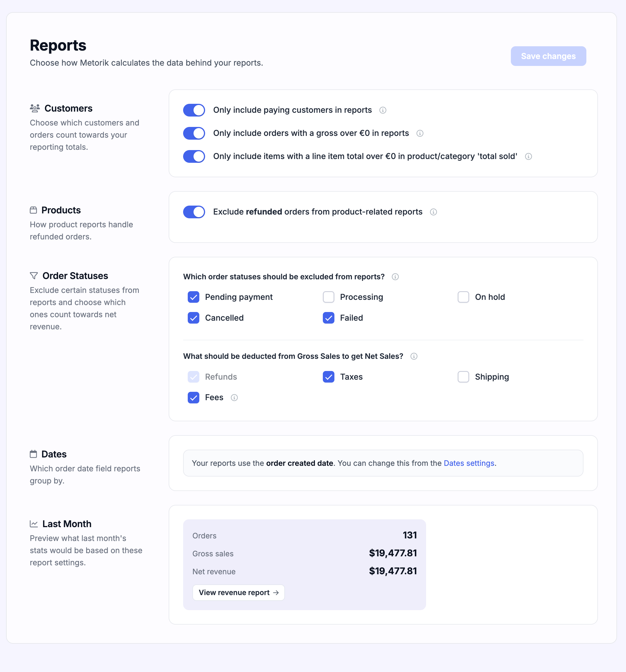The width and height of the screenshot is (626, 672).
Task: Click 'order created date' bold text
Action: click(300, 463)
